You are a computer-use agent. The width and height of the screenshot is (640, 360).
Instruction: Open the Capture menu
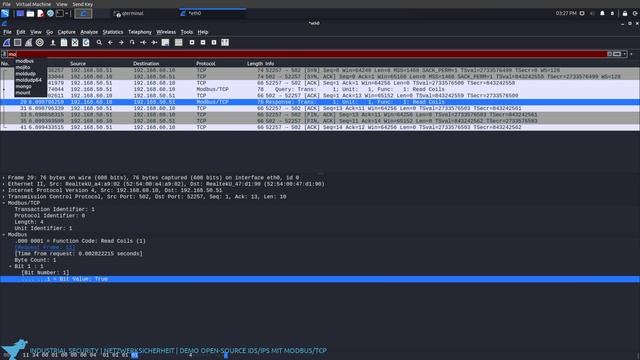tap(66, 32)
